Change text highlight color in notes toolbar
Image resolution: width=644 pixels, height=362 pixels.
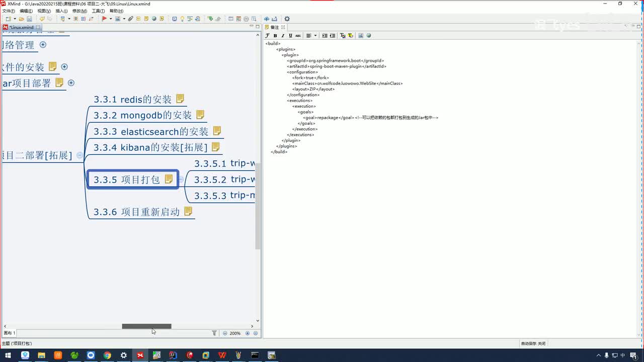[351, 36]
